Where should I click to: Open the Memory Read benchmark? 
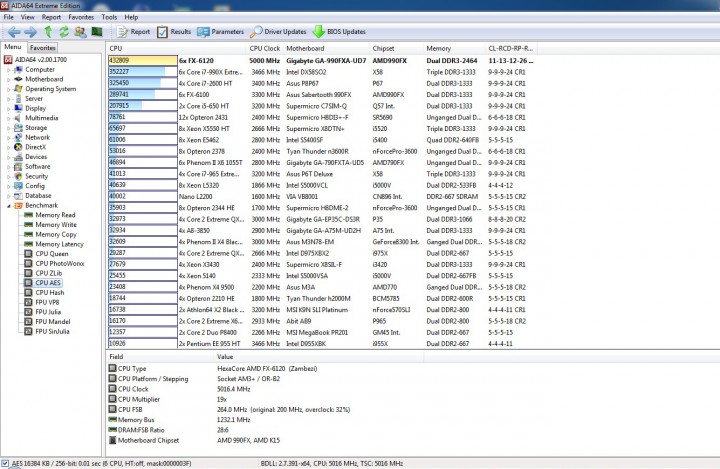point(55,215)
